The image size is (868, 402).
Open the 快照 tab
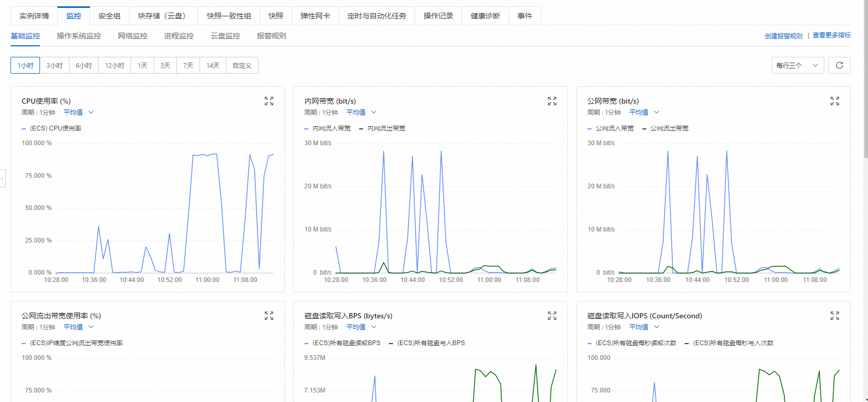coord(276,16)
